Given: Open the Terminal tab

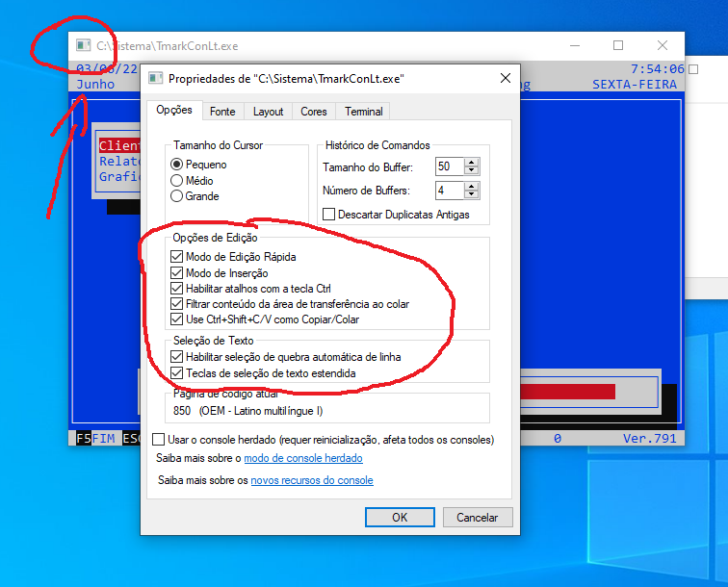Looking at the screenshot, I should pyautogui.click(x=364, y=112).
